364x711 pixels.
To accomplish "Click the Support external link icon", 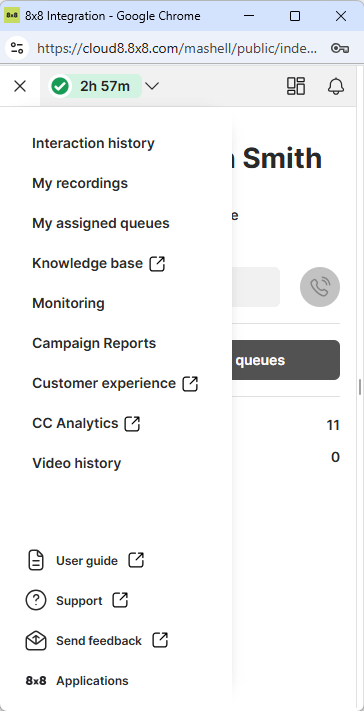I will click(120, 600).
